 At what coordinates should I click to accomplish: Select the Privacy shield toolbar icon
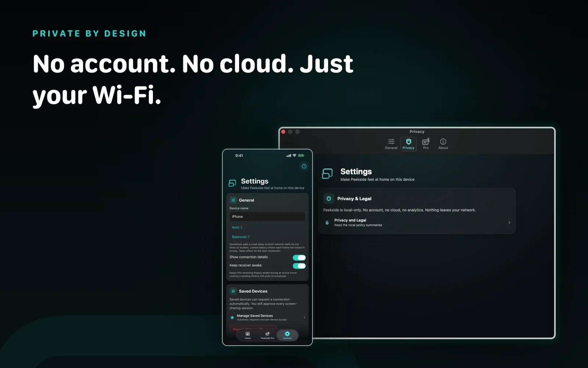coord(408,144)
